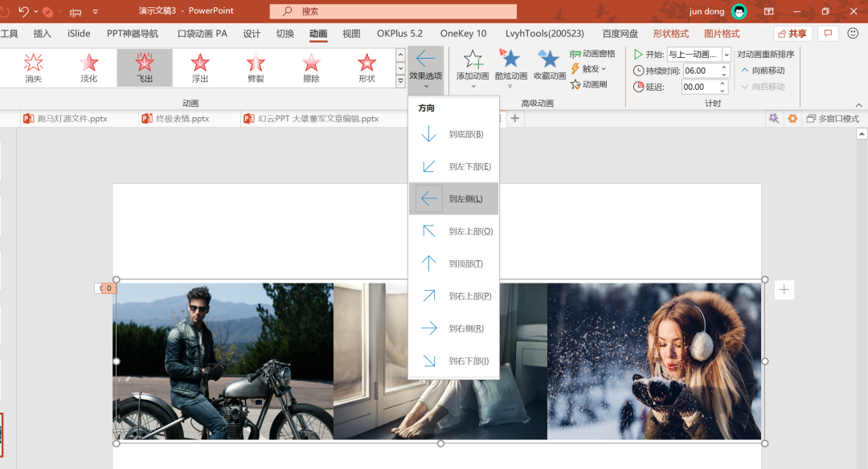Choose direction 到右侧(R)
The image size is (868, 469).
click(x=453, y=328)
